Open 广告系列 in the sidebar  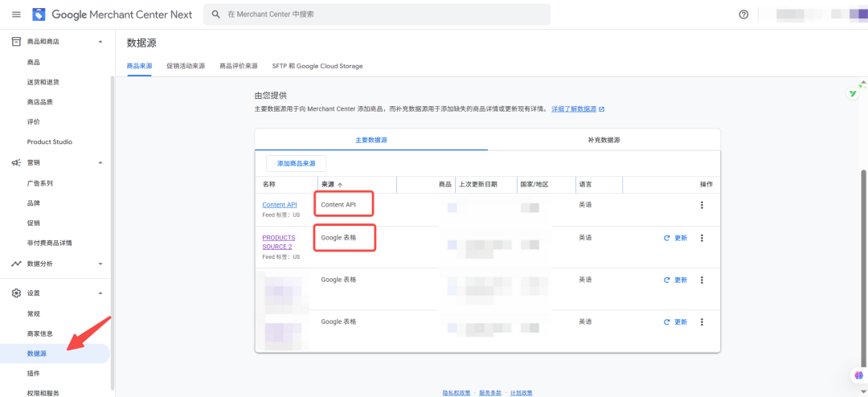(x=40, y=183)
